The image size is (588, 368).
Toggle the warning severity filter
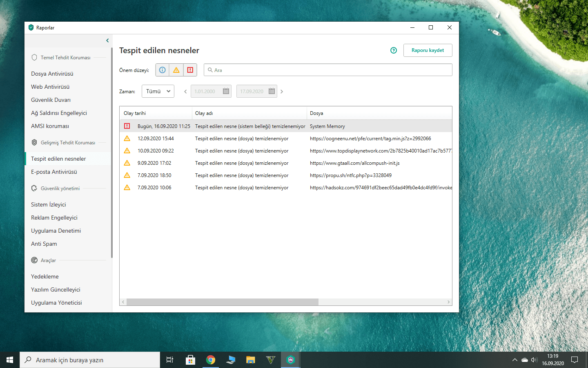click(176, 70)
